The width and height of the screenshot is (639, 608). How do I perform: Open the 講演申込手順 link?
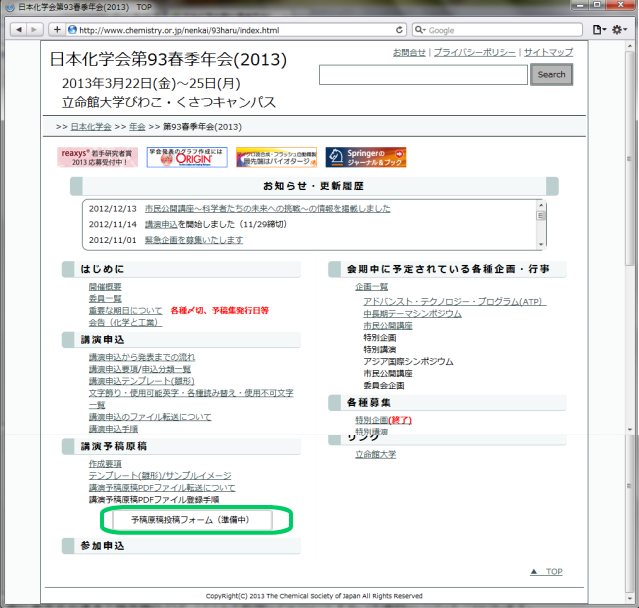point(113,429)
